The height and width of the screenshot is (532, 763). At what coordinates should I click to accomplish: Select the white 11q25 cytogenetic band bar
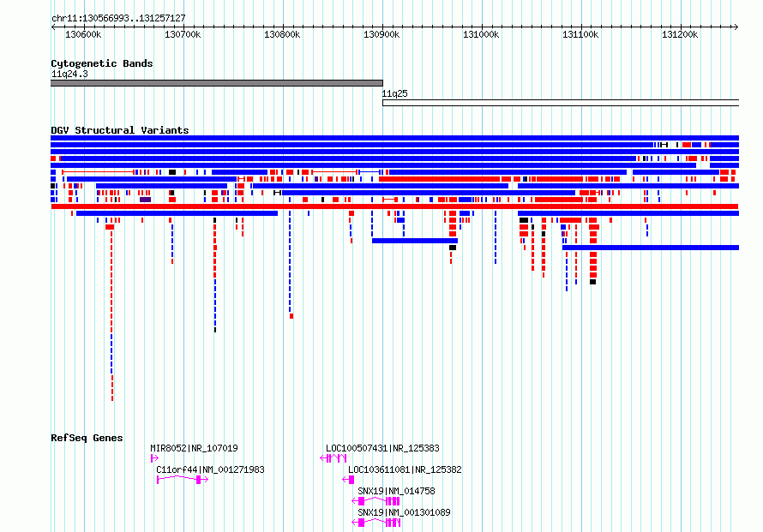coord(561,103)
